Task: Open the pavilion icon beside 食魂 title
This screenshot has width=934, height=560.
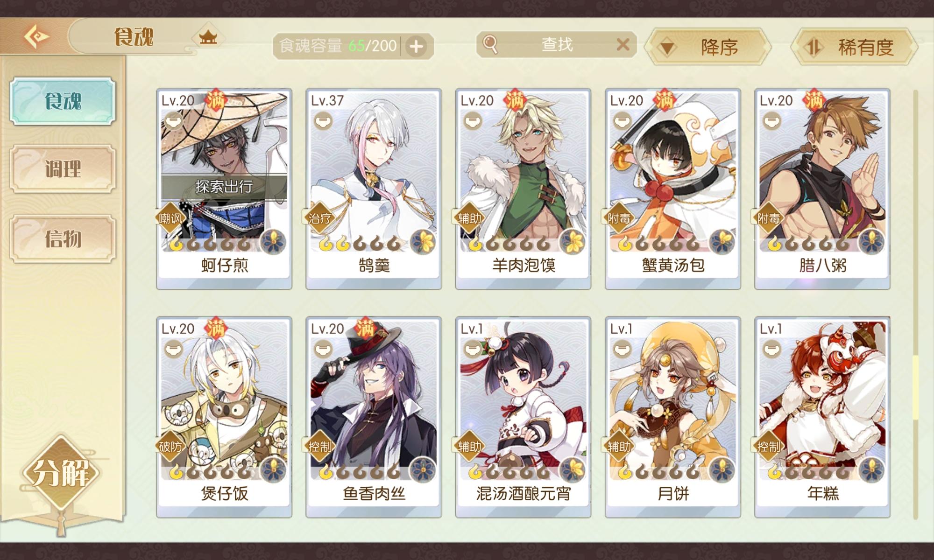Action: coord(208,37)
